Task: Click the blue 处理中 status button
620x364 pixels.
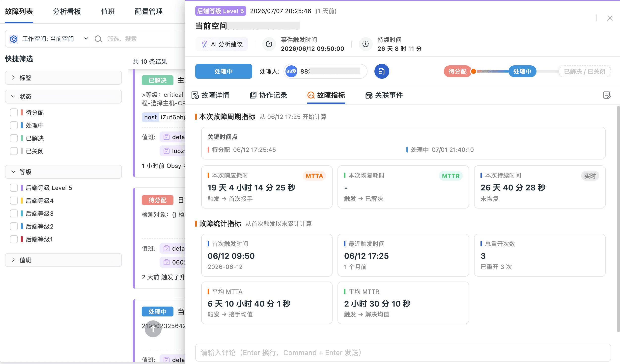Action: point(224,71)
